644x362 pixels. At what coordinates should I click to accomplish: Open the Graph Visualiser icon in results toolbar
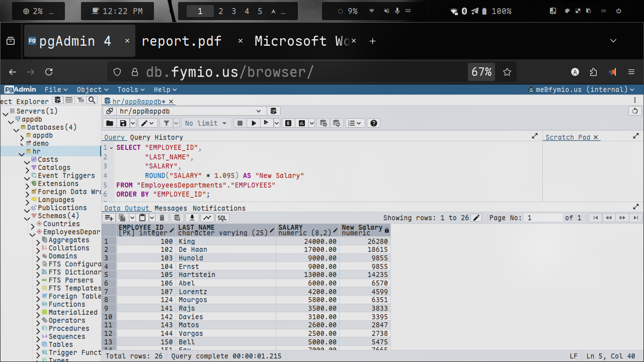pyautogui.click(x=207, y=218)
